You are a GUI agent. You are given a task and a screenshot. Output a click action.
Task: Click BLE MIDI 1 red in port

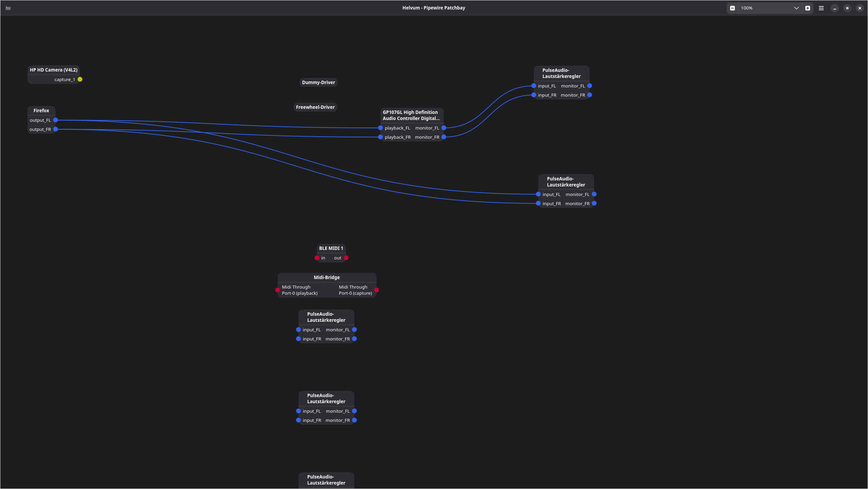pyautogui.click(x=317, y=258)
